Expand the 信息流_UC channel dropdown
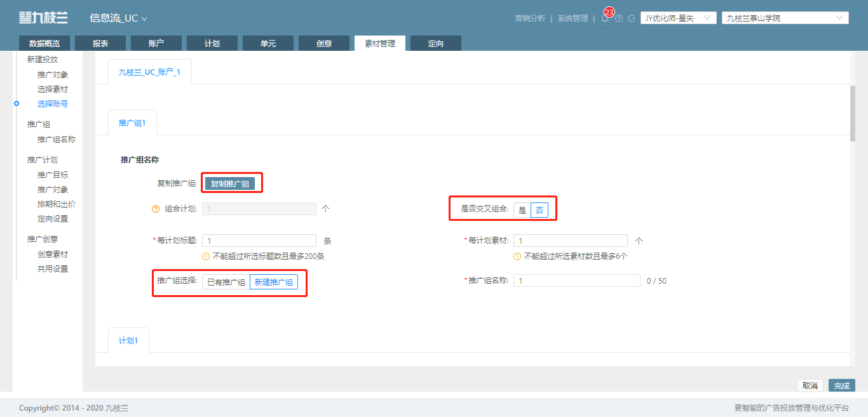Viewport: 868px width, 417px height. (118, 18)
